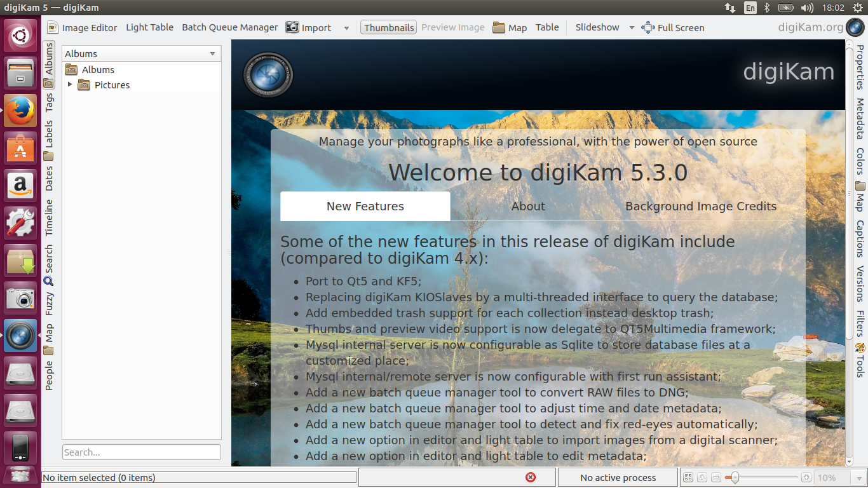Launch Firefox from the dock
868x488 pixels.
20,111
